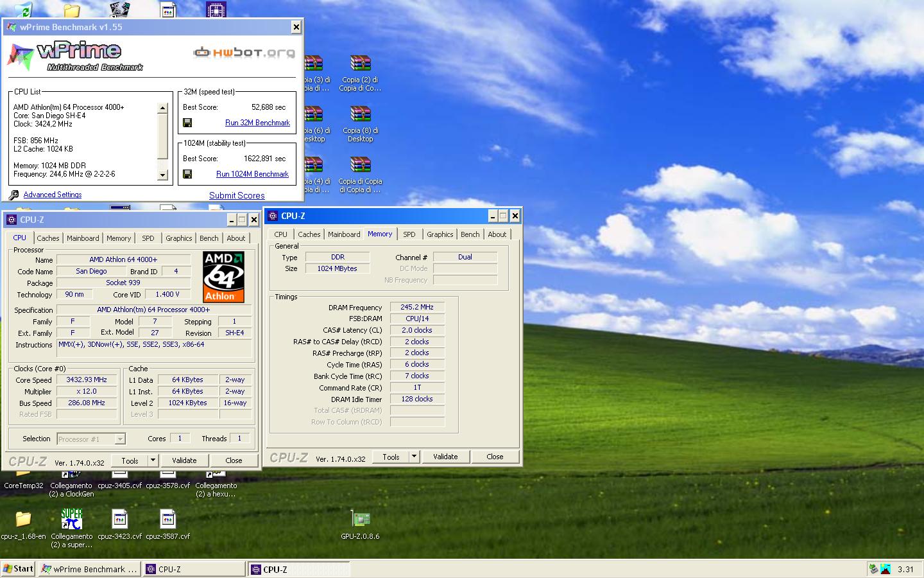Image resolution: width=924 pixels, height=578 pixels.
Task: Switch to wPrime Benchmark taskbar button
Action: (89, 569)
